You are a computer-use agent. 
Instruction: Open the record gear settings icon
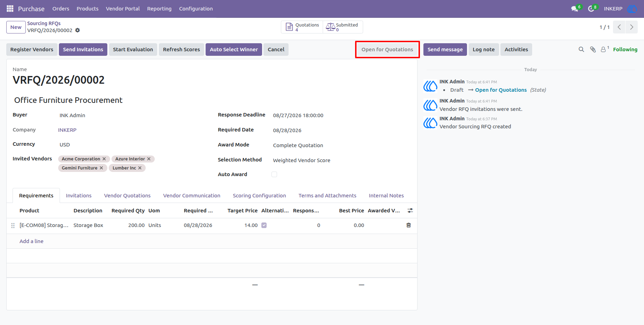[x=78, y=30]
